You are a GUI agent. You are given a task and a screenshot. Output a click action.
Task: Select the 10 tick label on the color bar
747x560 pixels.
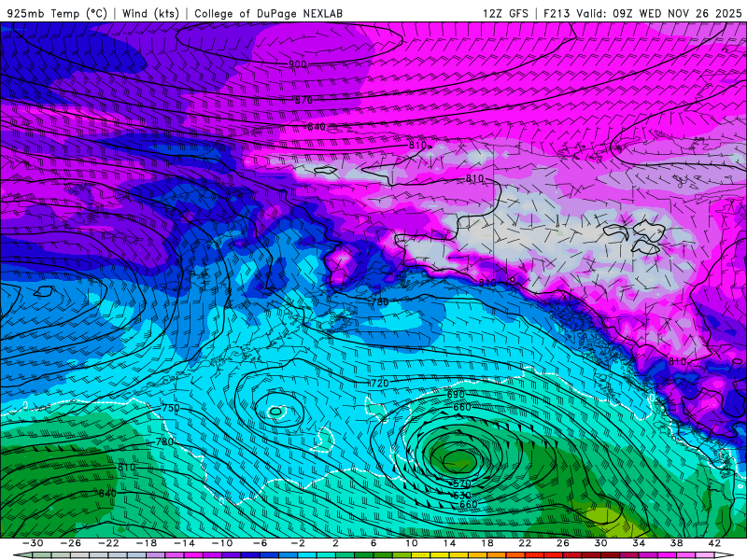[x=412, y=543]
